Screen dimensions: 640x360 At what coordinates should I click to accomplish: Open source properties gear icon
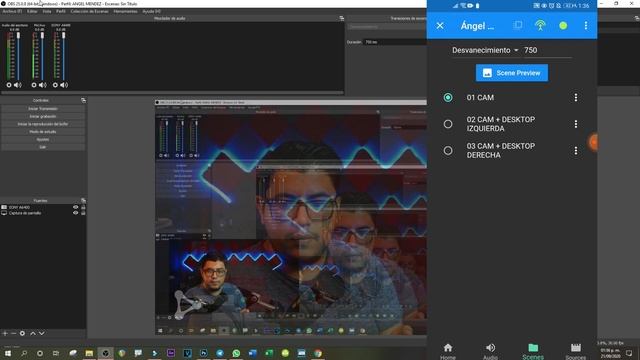click(22, 333)
